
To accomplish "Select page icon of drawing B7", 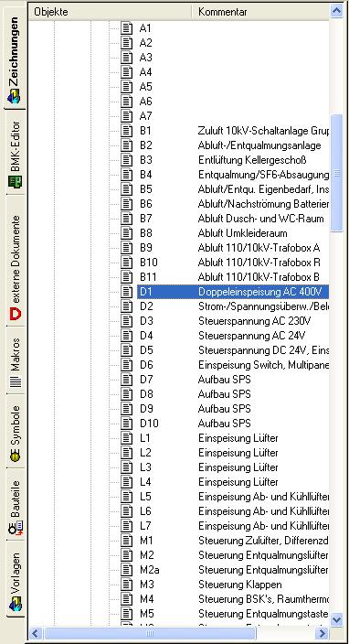I will click(127, 219).
